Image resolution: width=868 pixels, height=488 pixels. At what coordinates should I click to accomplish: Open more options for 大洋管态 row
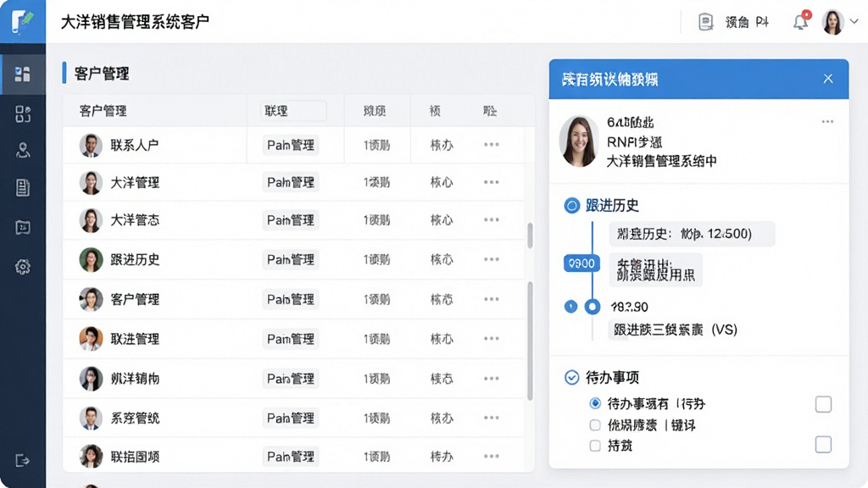pos(492,219)
